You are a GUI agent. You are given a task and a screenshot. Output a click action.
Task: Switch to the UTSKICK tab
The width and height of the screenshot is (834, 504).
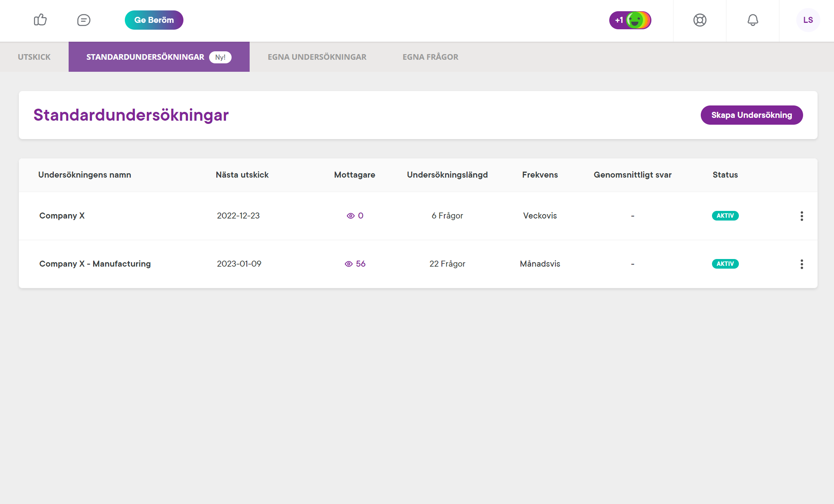coord(33,57)
